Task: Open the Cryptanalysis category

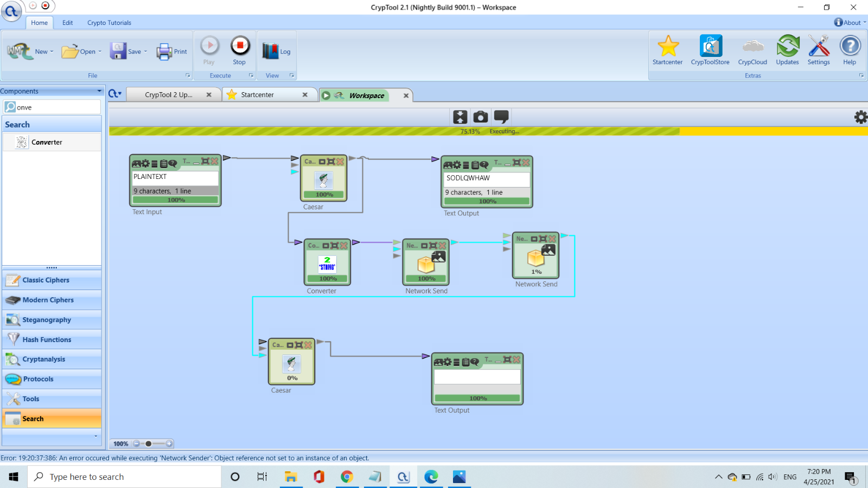Action: [x=52, y=359]
